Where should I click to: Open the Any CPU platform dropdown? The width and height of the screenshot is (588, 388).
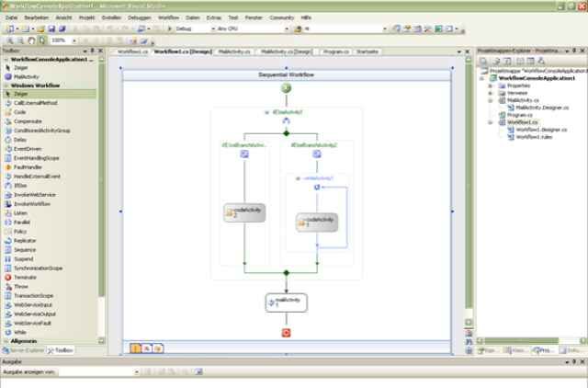pos(287,29)
